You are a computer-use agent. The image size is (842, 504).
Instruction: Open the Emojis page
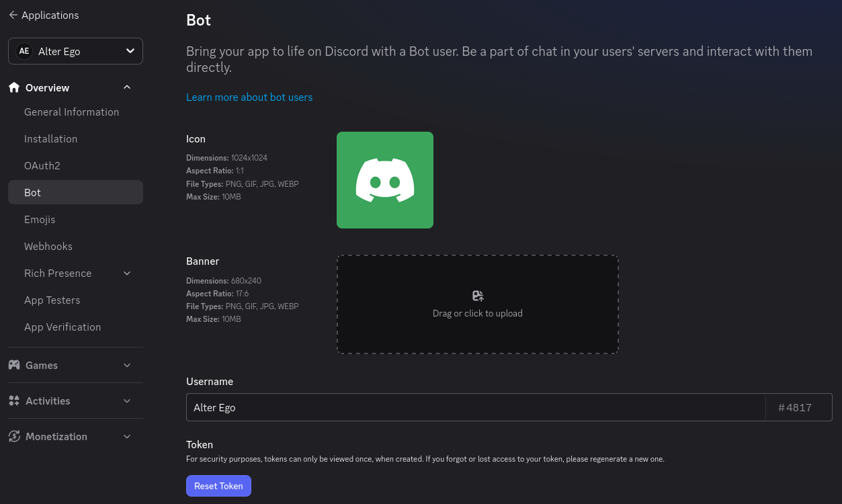click(x=75, y=220)
